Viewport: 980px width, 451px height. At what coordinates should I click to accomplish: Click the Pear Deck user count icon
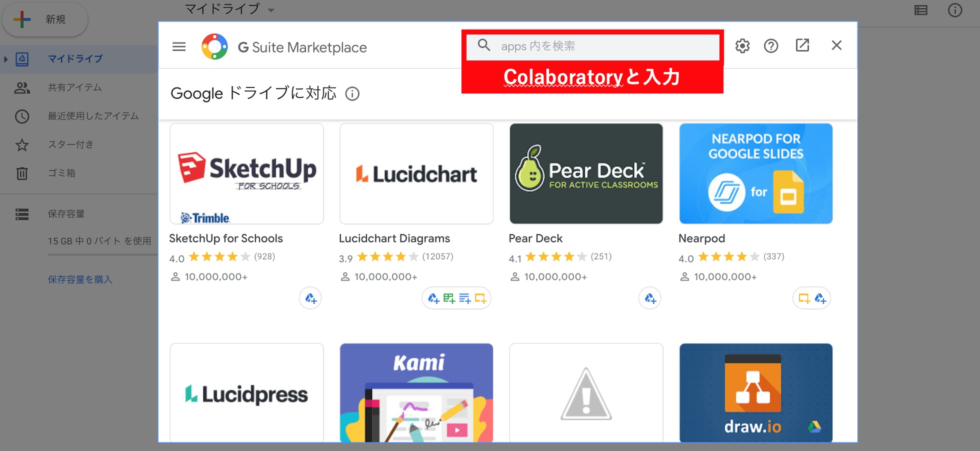point(515,276)
